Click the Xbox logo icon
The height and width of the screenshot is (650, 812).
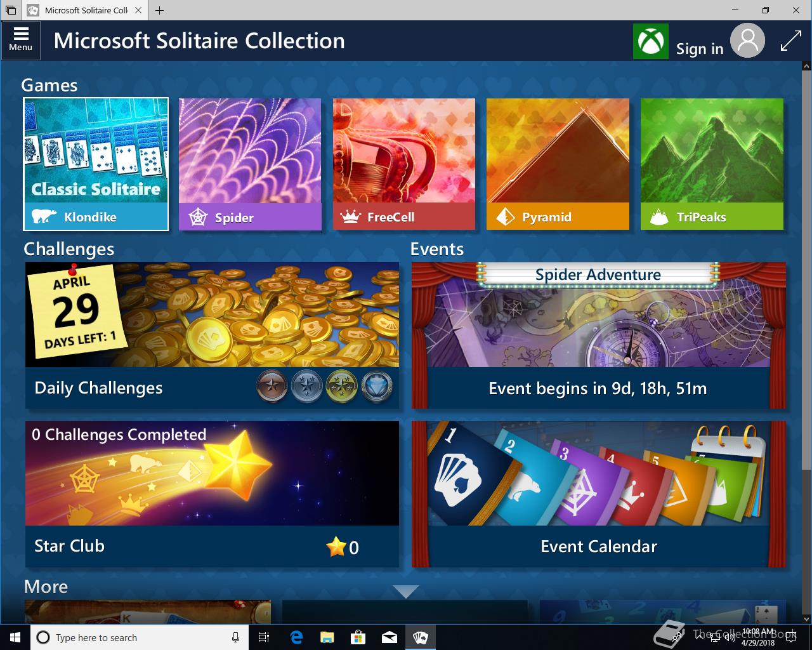tap(650, 41)
